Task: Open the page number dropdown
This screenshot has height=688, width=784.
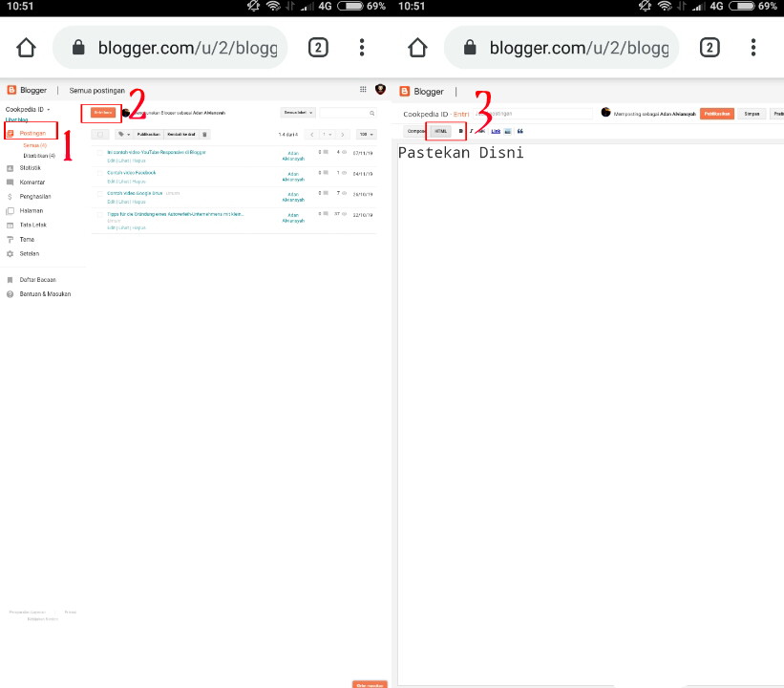Action: [x=327, y=135]
